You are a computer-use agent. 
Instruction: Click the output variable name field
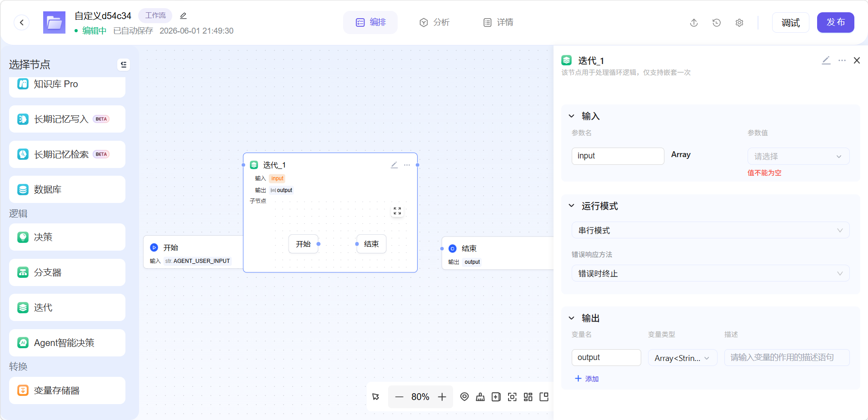point(607,357)
